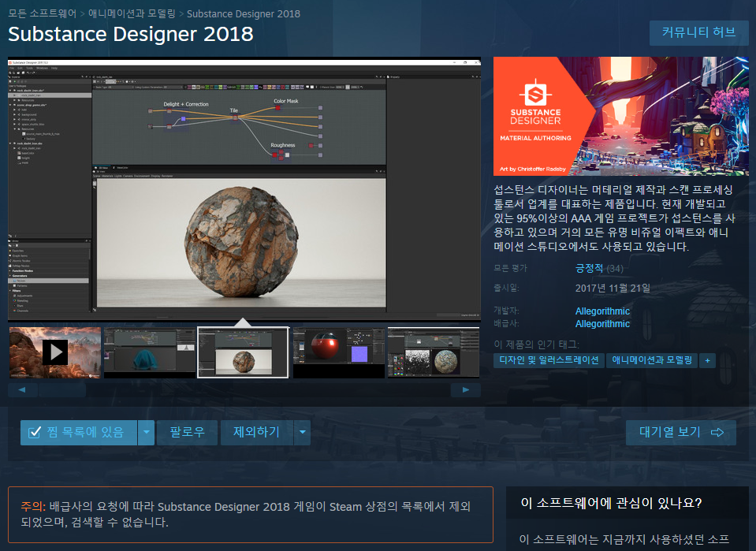Expand the wishlist dropdown arrow

click(146, 433)
